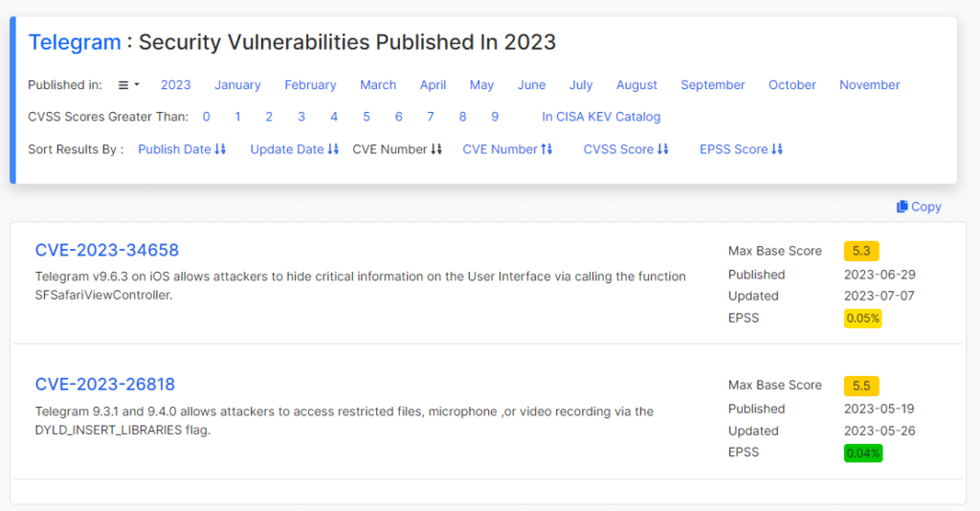
Task: Open CVE-2023-26818 details
Action: tap(105, 384)
